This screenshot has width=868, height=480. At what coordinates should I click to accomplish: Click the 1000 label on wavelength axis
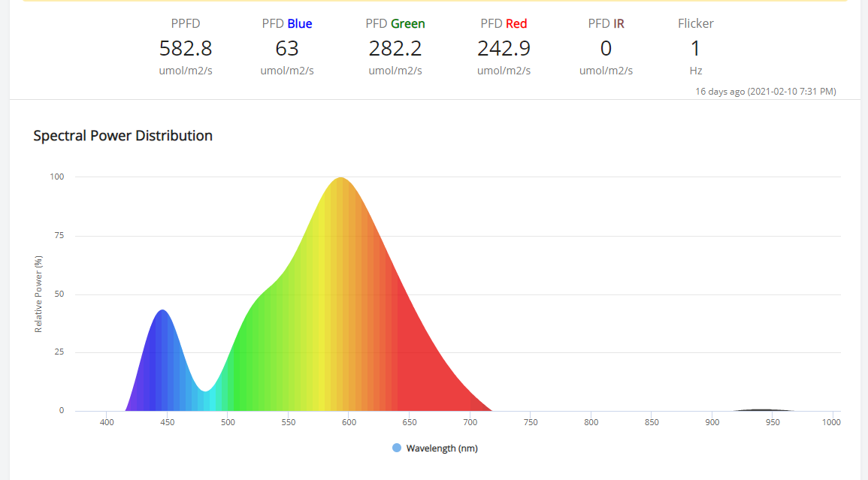coord(831,422)
